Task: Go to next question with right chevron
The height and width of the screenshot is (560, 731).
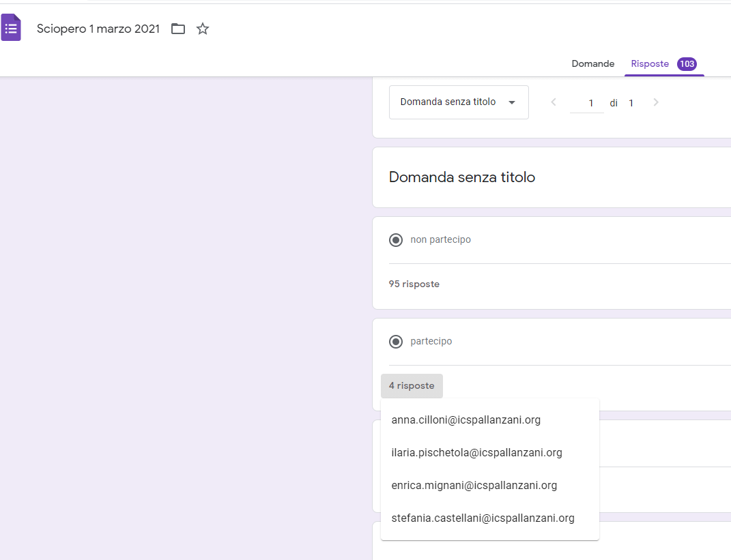Action: (x=656, y=102)
